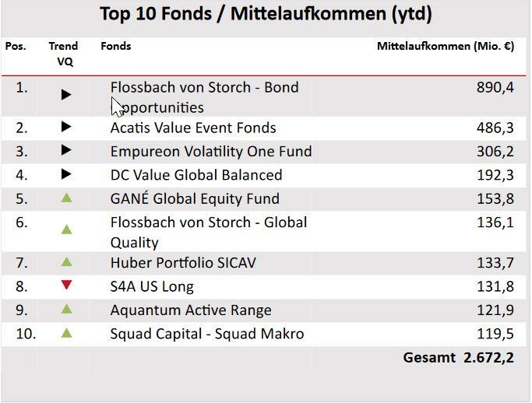
Task: Click the black trend arrow for Empureon Volatility One Fund
Action: 66,150
